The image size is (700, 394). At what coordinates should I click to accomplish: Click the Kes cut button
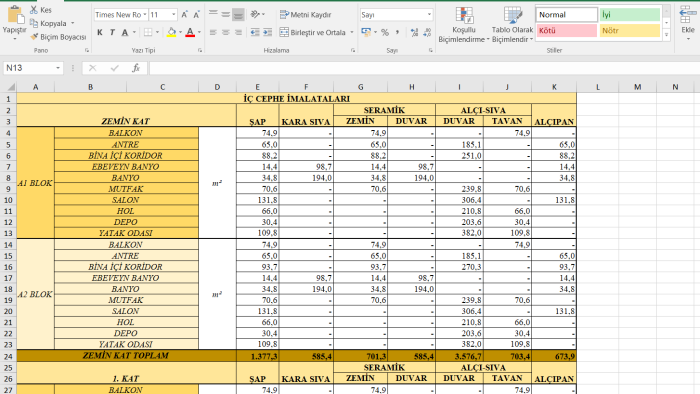pyautogui.click(x=41, y=10)
